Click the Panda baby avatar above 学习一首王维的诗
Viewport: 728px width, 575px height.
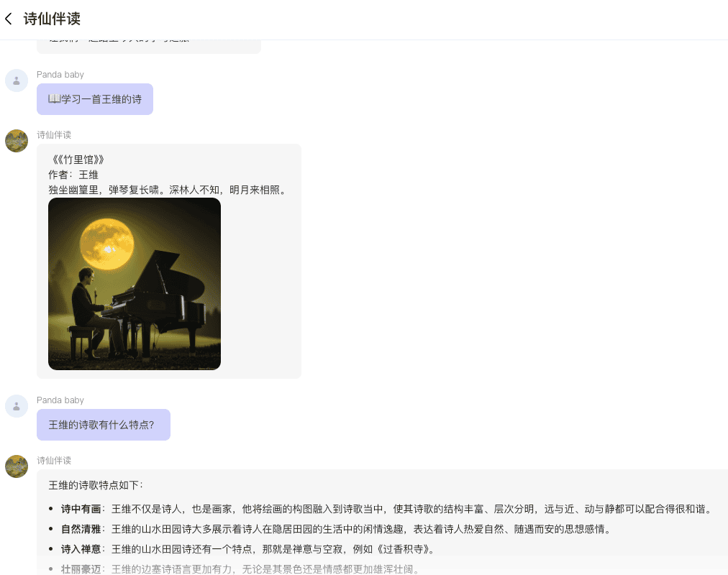pos(17,80)
